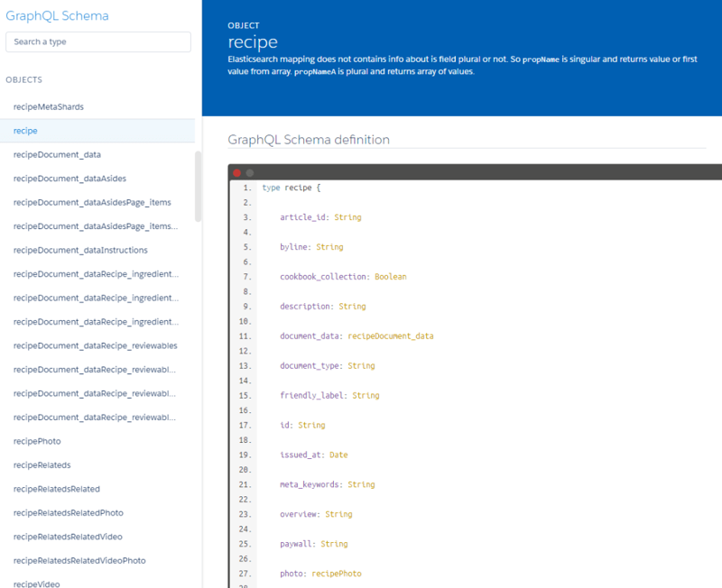Open recipeDocument_dataAsides sidebar entry

point(69,179)
